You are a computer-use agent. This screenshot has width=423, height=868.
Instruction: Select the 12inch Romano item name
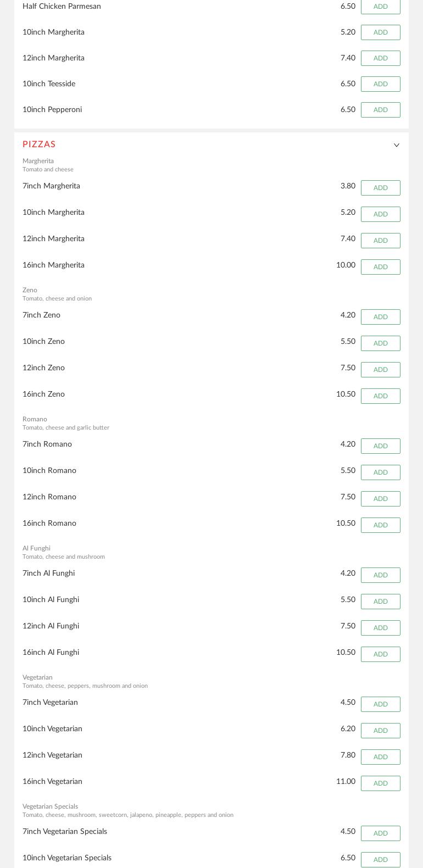(49, 497)
